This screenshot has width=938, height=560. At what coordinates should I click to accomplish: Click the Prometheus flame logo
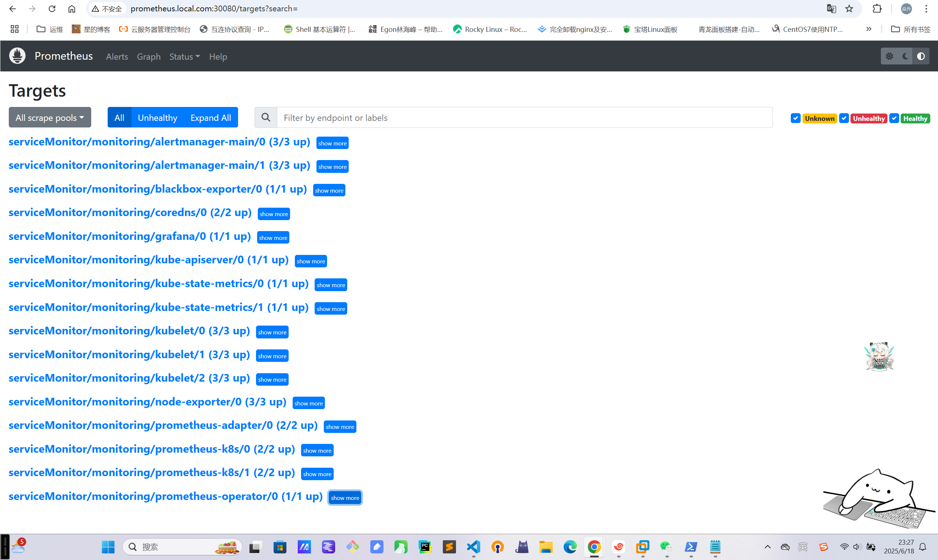17,56
